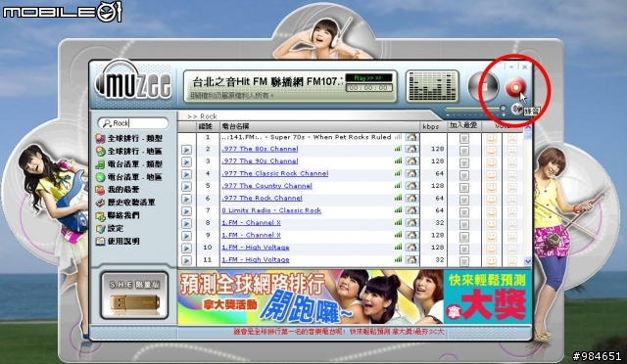Play arrow for 0 Limits Radio - Classic Rock
This screenshot has width=627, height=364.
(x=186, y=211)
